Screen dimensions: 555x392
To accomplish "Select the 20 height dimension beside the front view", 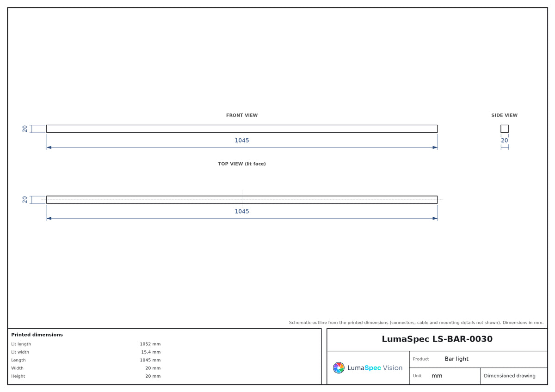I will coord(25,129).
